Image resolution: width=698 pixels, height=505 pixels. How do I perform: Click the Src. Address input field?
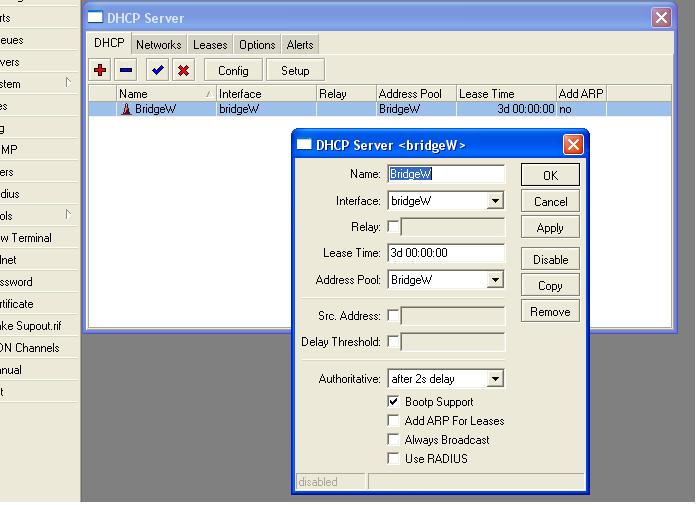453,316
